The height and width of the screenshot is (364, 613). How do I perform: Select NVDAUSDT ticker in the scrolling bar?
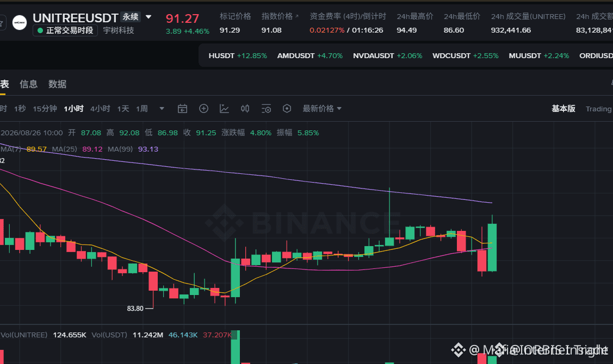pos(387,56)
